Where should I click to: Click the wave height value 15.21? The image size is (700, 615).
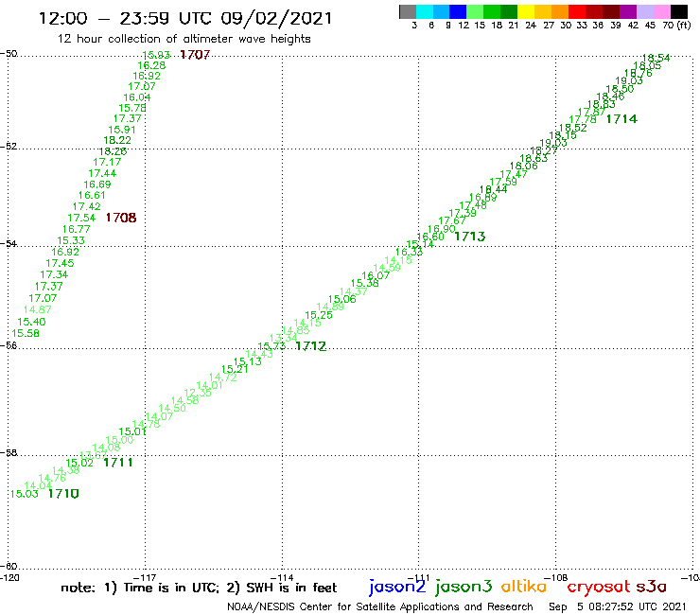[235, 369]
